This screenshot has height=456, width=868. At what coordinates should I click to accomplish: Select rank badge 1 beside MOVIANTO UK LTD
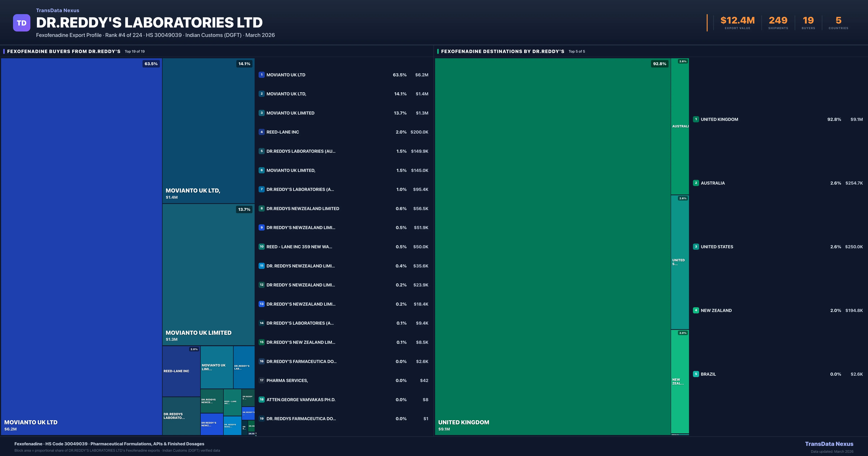pyautogui.click(x=262, y=75)
